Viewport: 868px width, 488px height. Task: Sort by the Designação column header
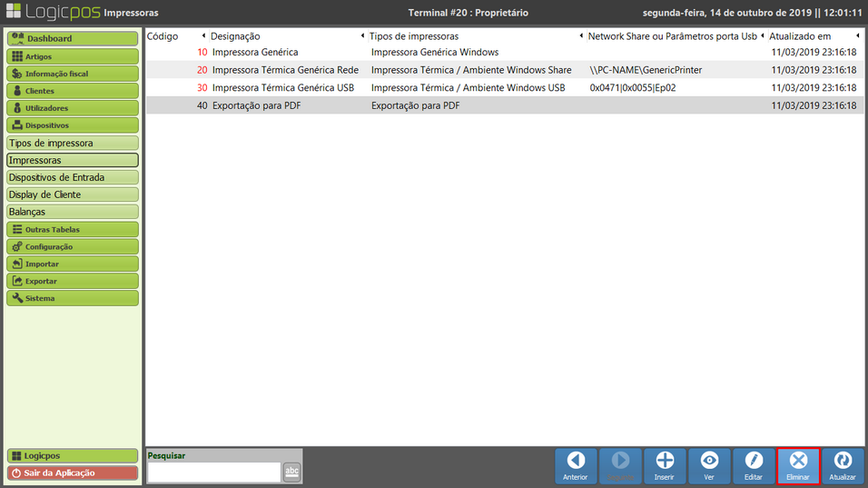click(x=235, y=36)
